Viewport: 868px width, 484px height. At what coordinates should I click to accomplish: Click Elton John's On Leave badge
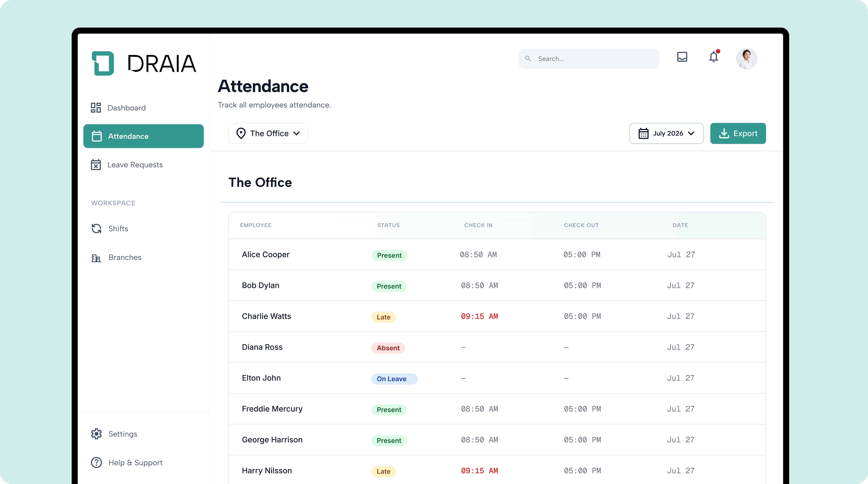pos(394,379)
